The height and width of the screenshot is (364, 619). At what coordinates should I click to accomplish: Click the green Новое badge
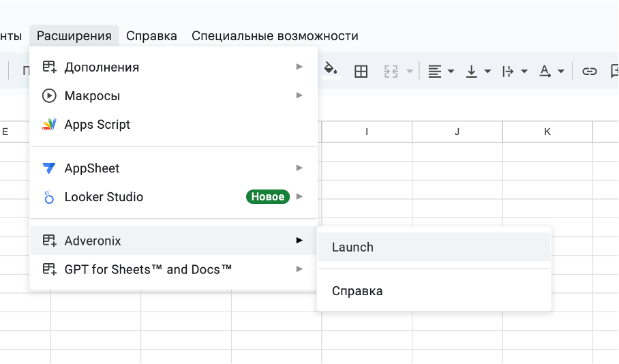point(268,196)
